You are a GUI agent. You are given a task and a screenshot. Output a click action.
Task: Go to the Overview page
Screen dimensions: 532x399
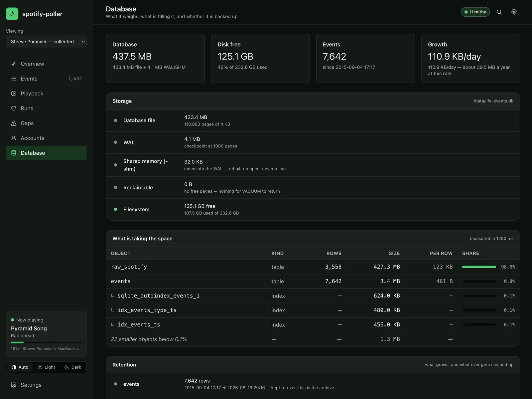click(46, 64)
